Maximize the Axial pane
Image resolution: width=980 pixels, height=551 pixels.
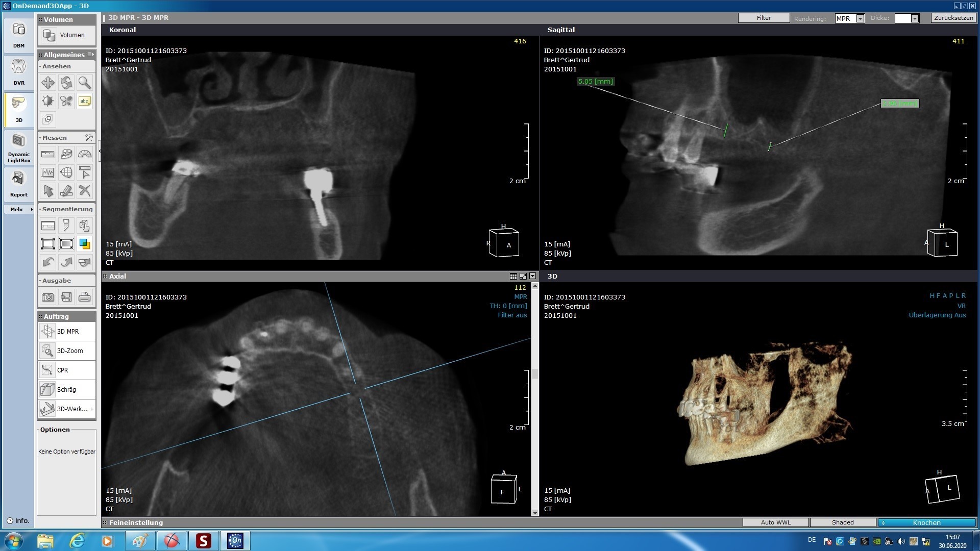[523, 276]
